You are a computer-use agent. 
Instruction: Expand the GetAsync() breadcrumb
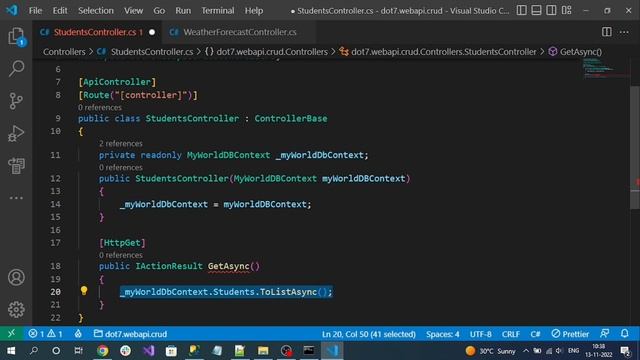tap(576, 52)
